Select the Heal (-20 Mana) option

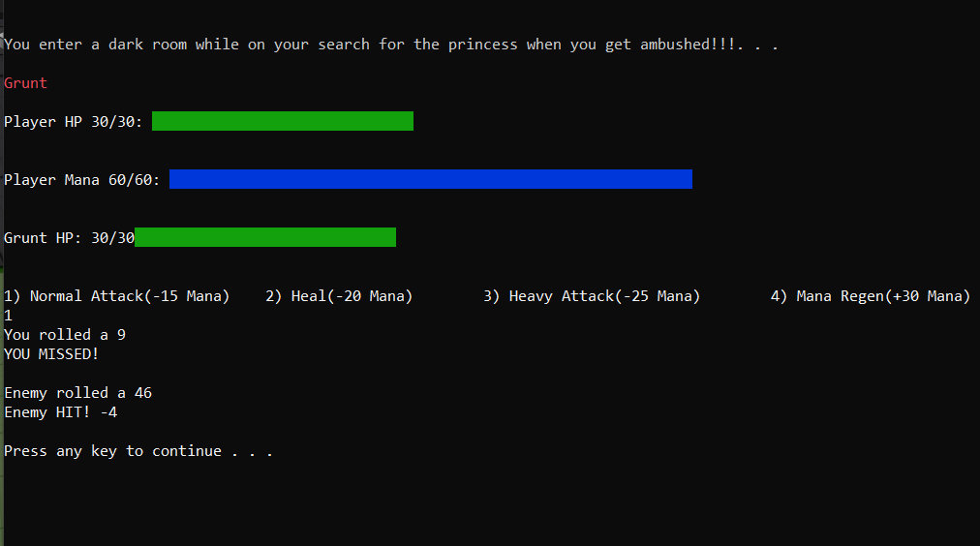339,296
